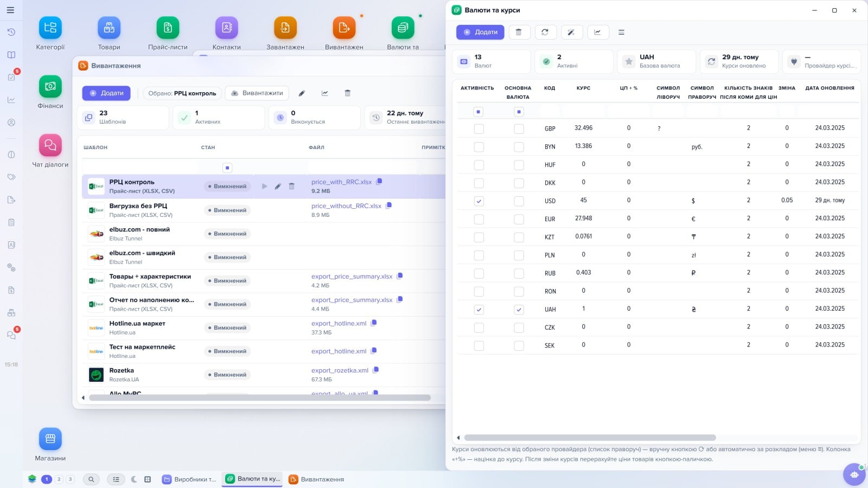Switch to Виробники taskbar tab

[189, 479]
